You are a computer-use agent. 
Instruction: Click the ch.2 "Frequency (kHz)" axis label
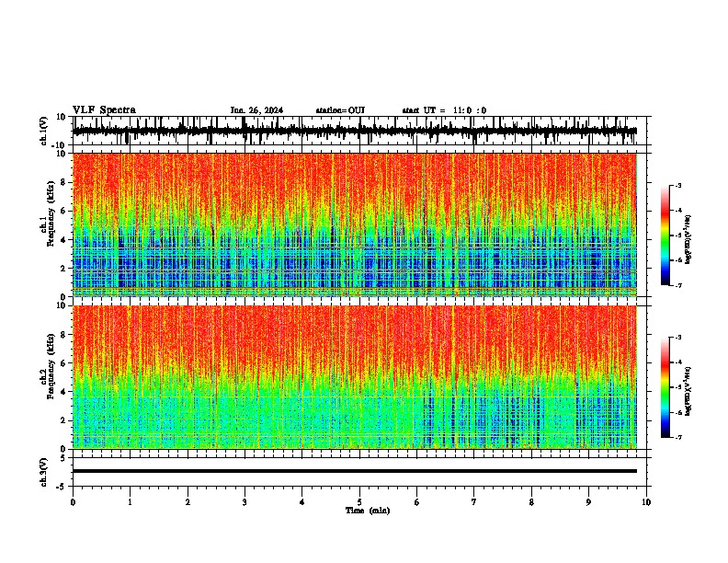51,366
